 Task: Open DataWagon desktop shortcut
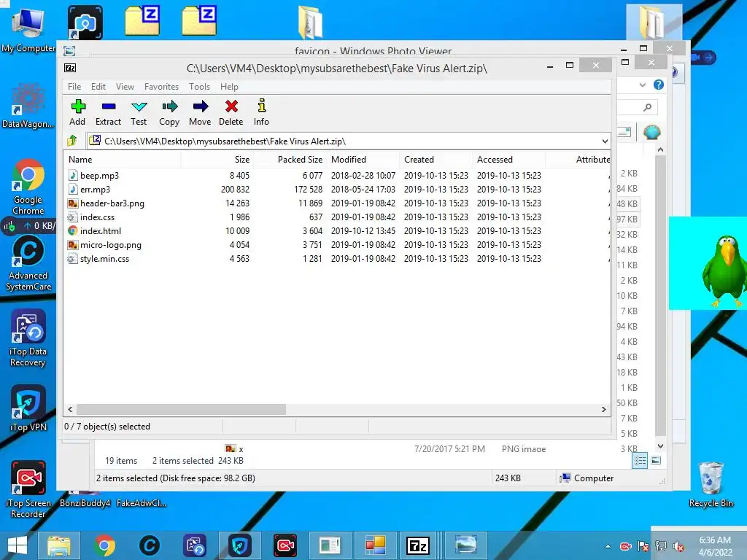[28, 106]
